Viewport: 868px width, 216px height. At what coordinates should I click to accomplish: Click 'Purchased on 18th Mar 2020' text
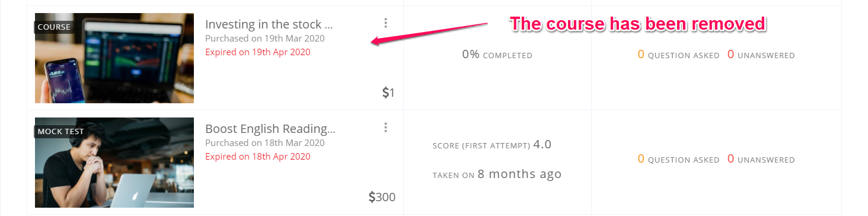tap(265, 143)
